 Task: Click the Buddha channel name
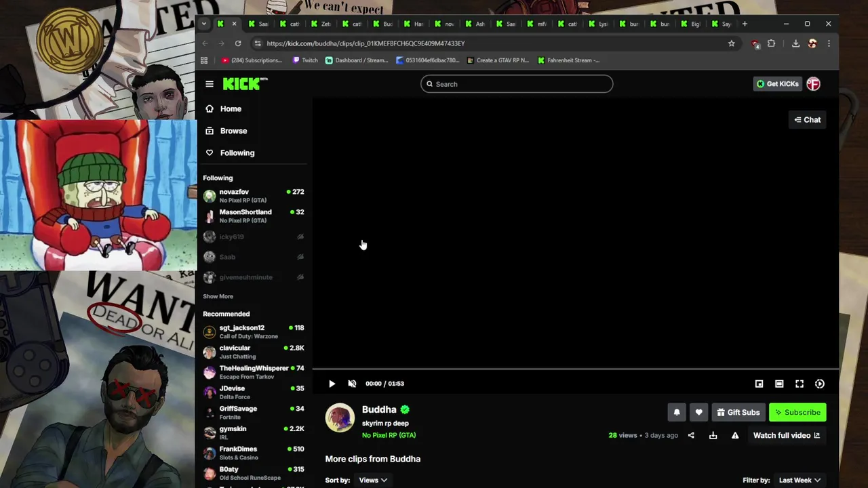tap(379, 409)
